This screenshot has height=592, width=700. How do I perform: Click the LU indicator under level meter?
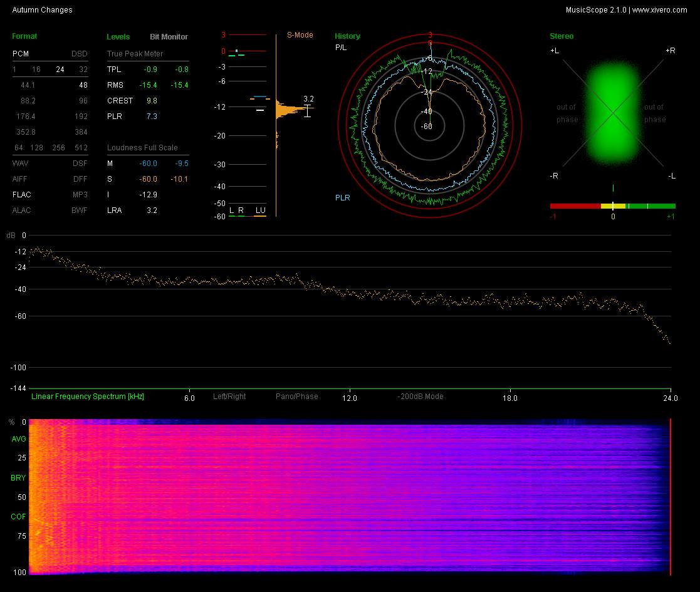pyautogui.click(x=259, y=210)
